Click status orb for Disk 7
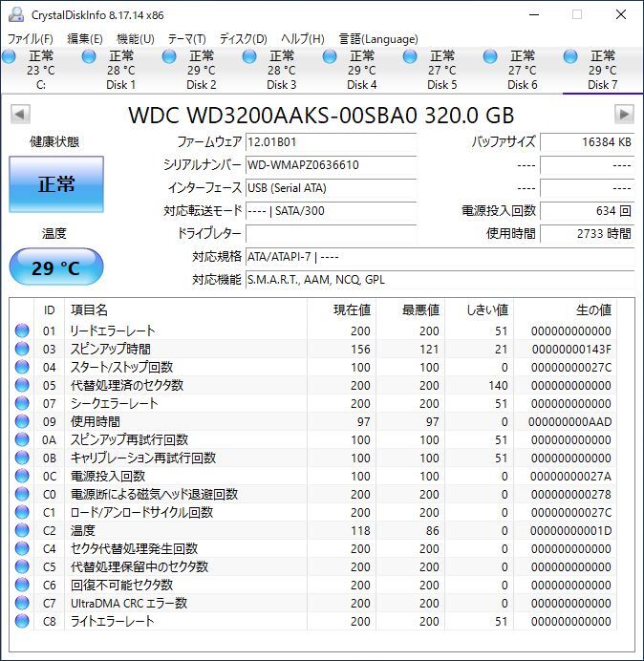The height and width of the screenshot is (661, 644). coord(570,56)
